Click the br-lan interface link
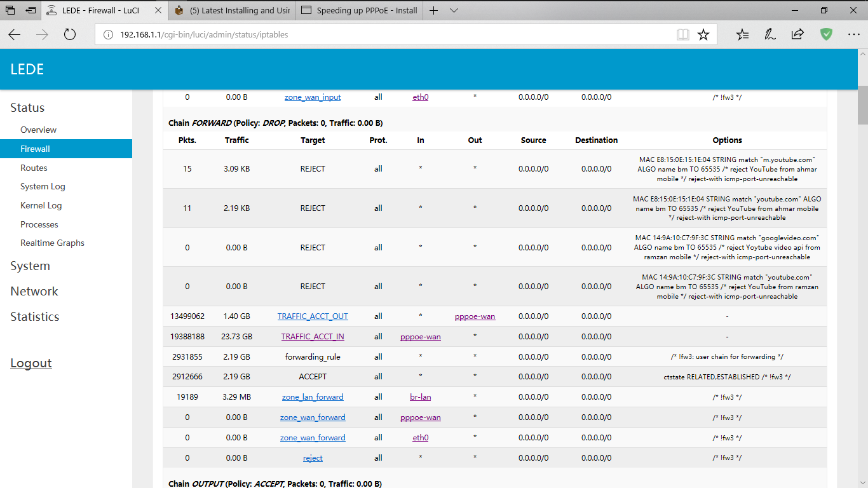This screenshot has height=488, width=868. pyautogui.click(x=420, y=396)
